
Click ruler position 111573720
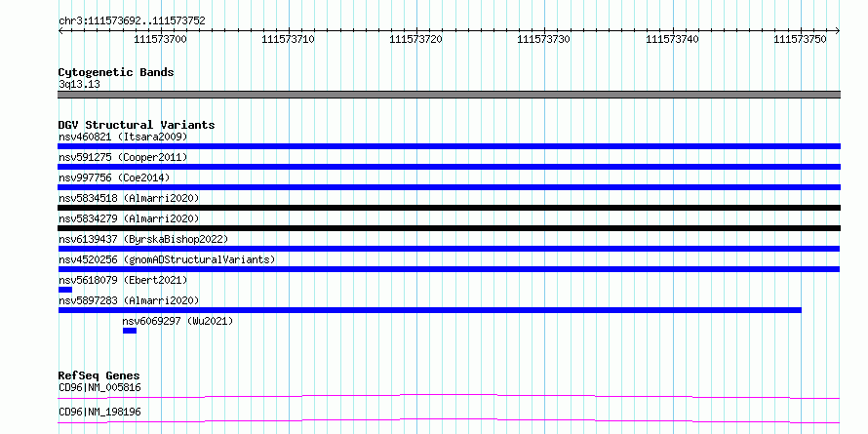416,39
